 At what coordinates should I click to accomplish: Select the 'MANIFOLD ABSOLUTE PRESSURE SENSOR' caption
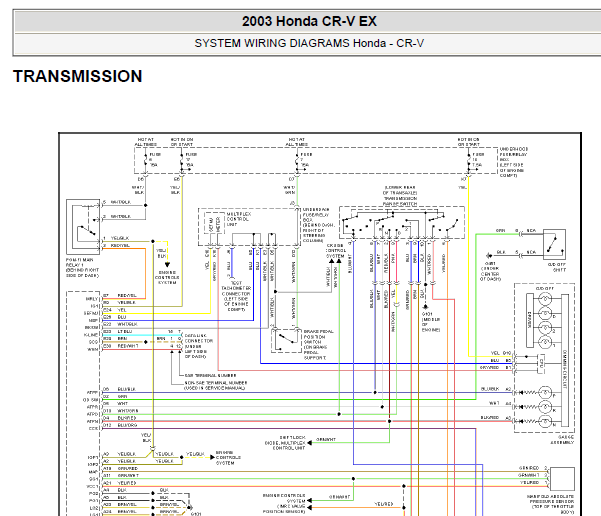[x=550, y=504]
